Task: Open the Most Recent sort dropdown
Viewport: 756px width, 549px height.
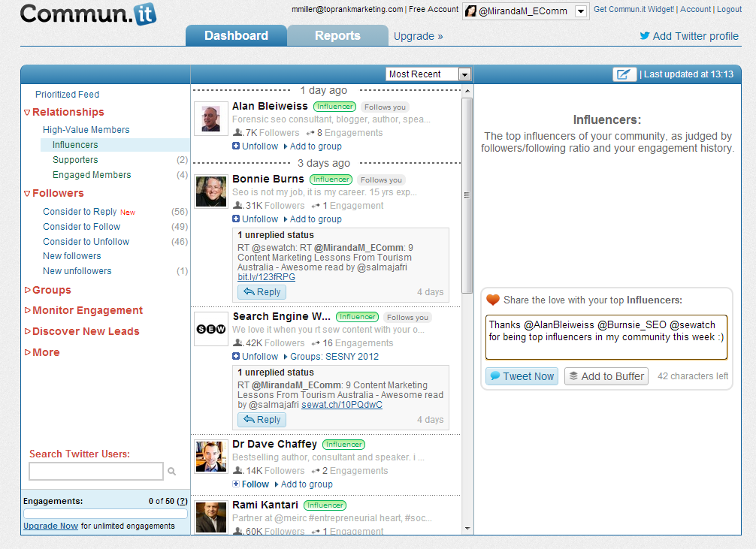Action: click(x=428, y=74)
